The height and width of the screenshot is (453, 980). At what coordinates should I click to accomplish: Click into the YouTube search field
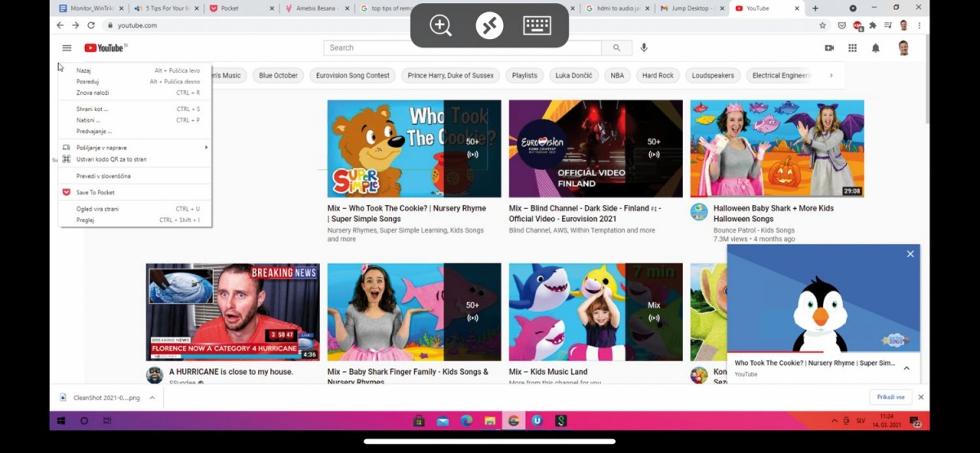pos(462,48)
